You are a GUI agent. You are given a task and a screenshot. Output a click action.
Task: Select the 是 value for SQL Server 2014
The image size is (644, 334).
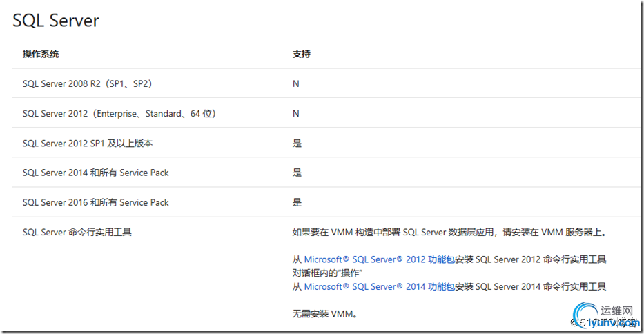[x=297, y=173]
